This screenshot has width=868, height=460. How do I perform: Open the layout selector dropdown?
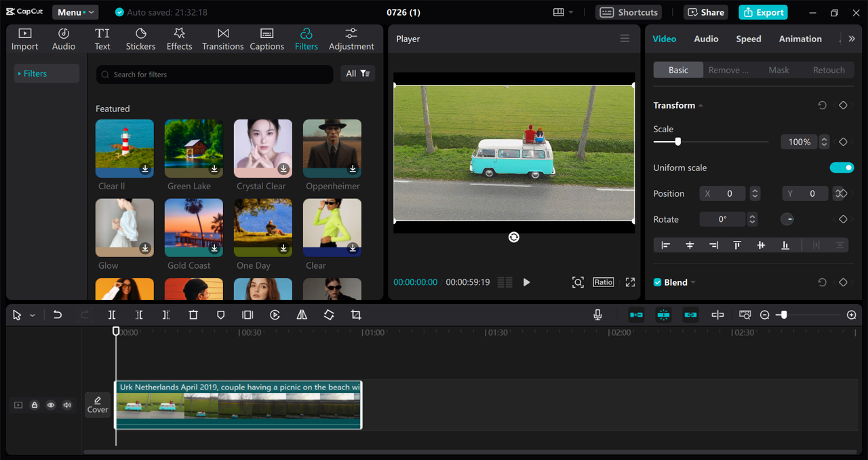tap(563, 12)
